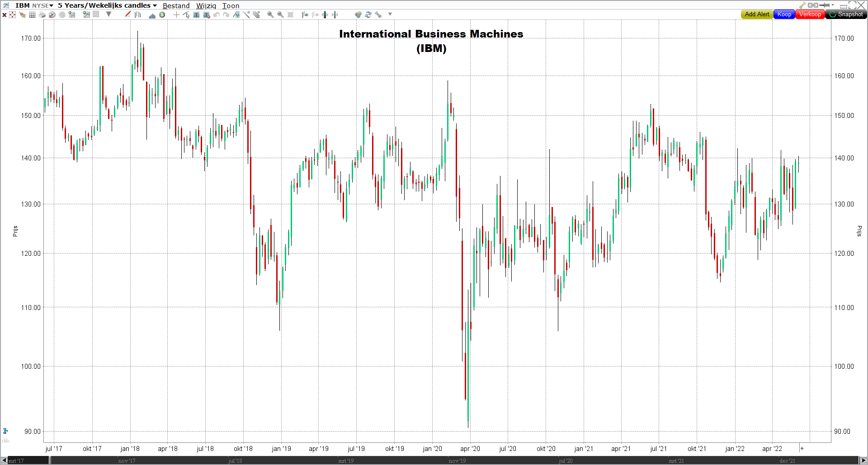The image size is (868, 465).
Task: Click the redo arrow icon
Action: (226, 15)
